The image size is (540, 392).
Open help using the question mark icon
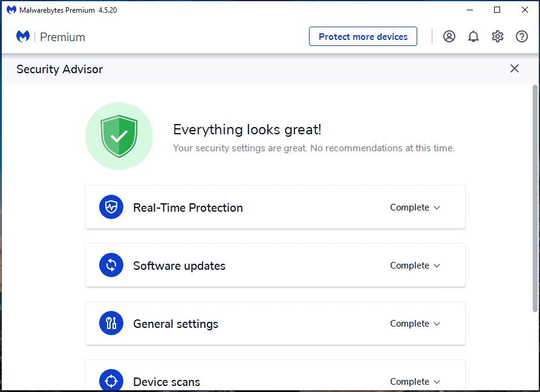tap(521, 36)
